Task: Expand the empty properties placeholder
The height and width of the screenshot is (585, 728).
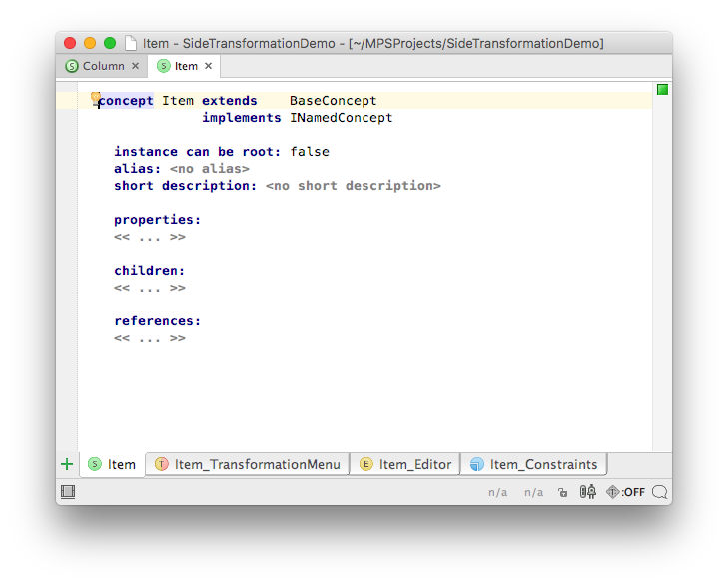Action: tap(149, 237)
